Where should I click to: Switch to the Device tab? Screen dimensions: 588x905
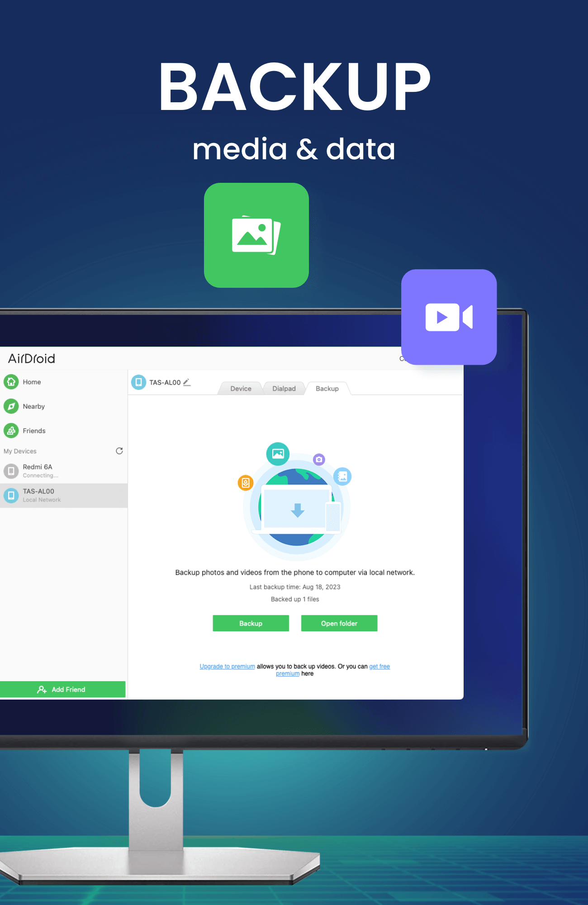point(241,388)
